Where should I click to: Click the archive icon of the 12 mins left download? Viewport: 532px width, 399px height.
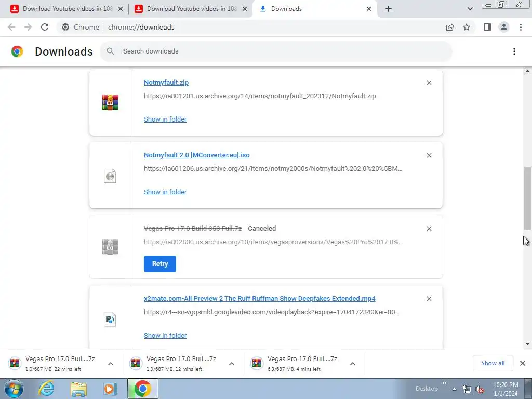click(136, 363)
